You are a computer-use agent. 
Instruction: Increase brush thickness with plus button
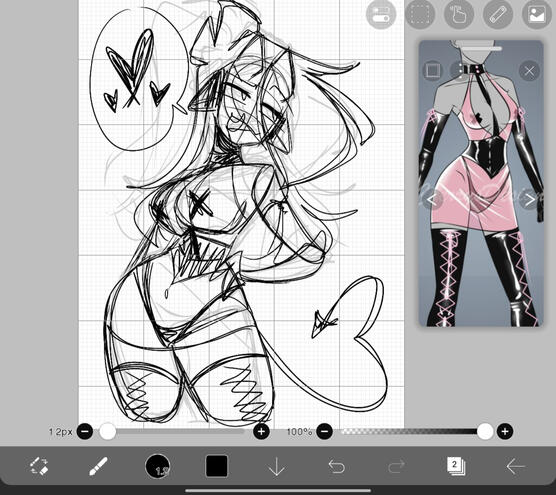[261, 432]
